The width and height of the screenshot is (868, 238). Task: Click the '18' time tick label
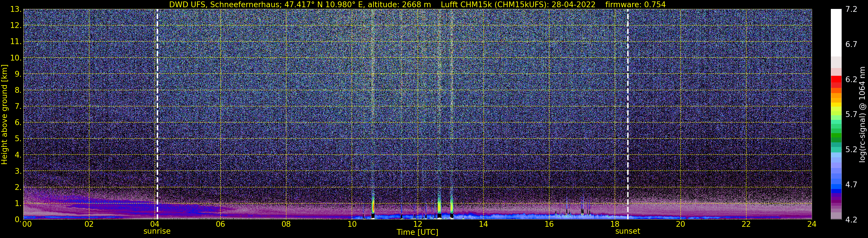614,224
